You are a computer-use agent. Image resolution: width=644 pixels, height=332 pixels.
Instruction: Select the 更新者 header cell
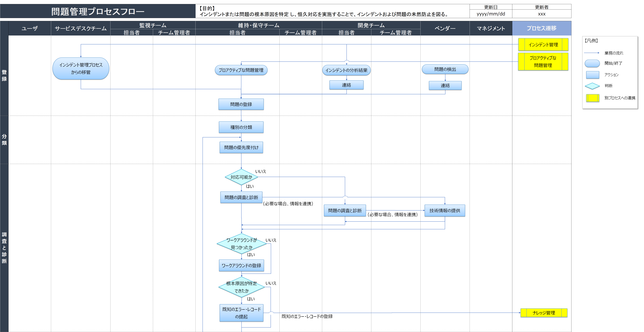(542, 7)
